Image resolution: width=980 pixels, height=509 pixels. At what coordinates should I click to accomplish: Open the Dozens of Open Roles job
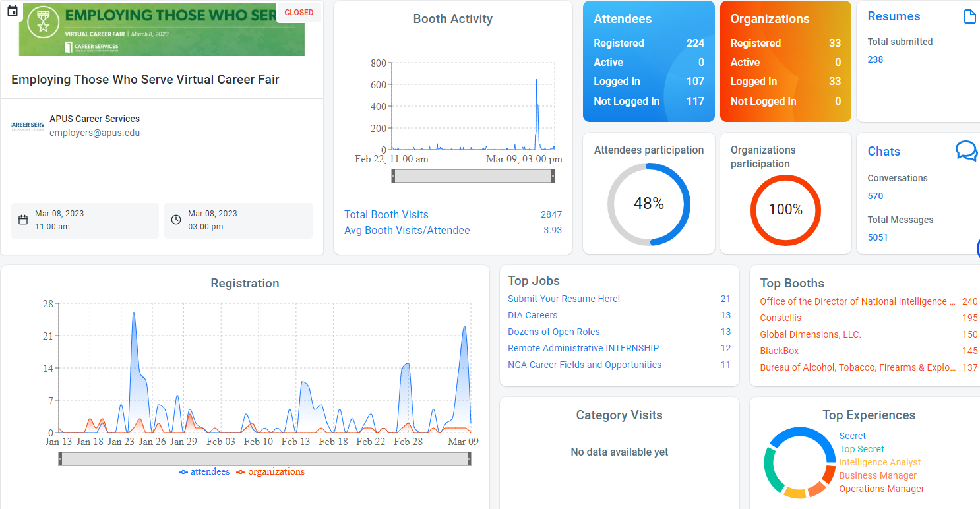[554, 332]
